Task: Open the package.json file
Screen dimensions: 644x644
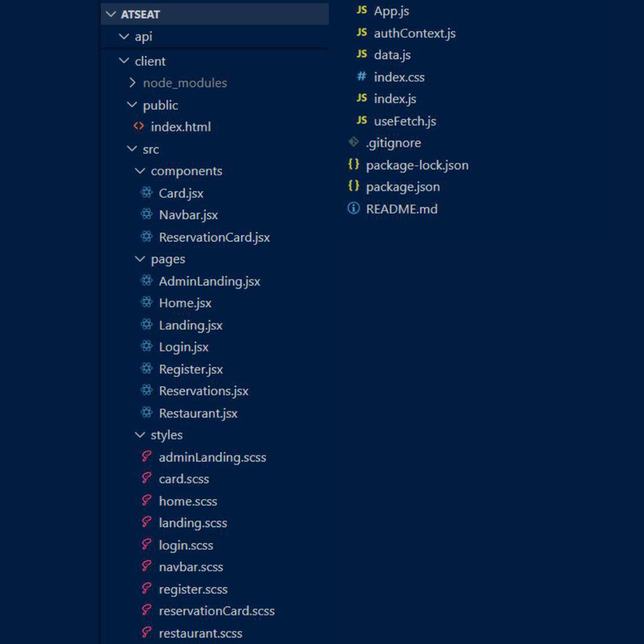Action: point(403,187)
